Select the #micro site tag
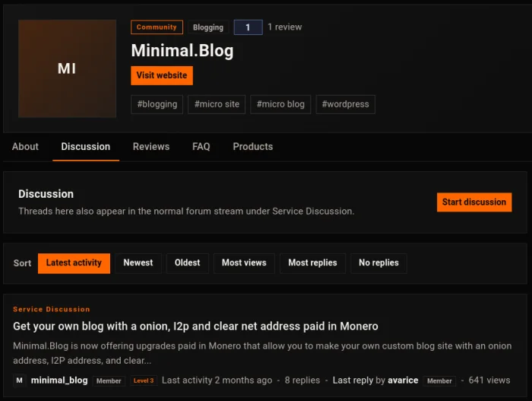532x401 pixels. 217,104
